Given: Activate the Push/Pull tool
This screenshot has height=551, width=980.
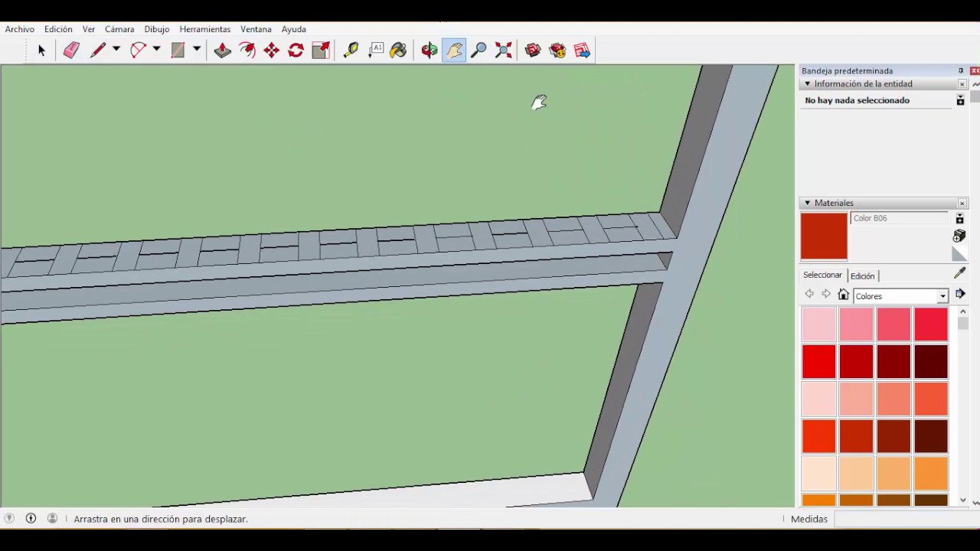Looking at the screenshot, I should 222,51.
